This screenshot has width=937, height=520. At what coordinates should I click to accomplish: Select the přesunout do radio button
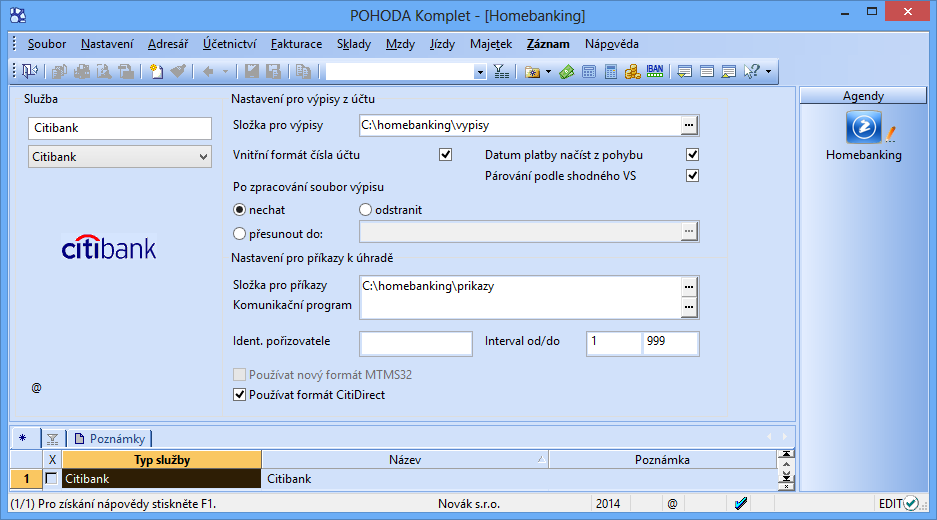click(x=240, y=234)
